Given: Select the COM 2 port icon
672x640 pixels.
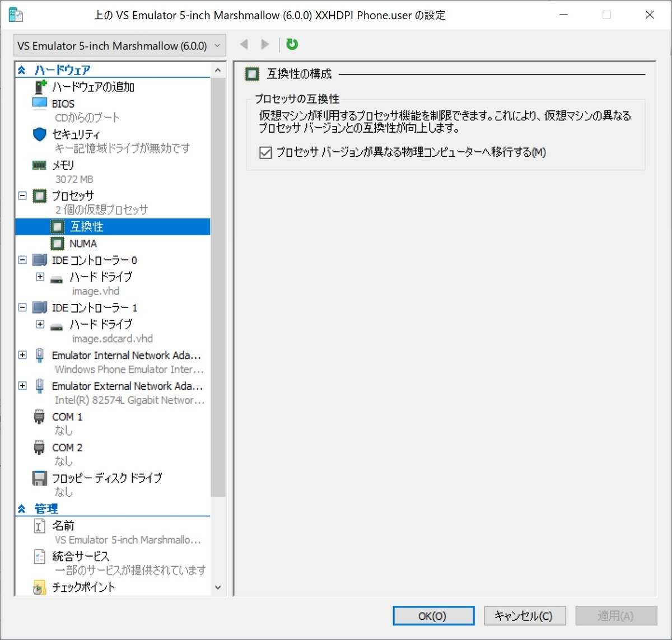Looking at the screenshot, I should coord(39,448).
